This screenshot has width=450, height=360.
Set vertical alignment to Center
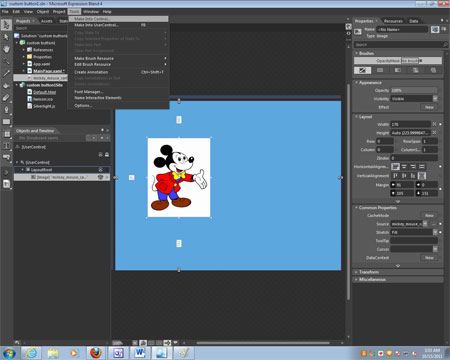(404, 176)
